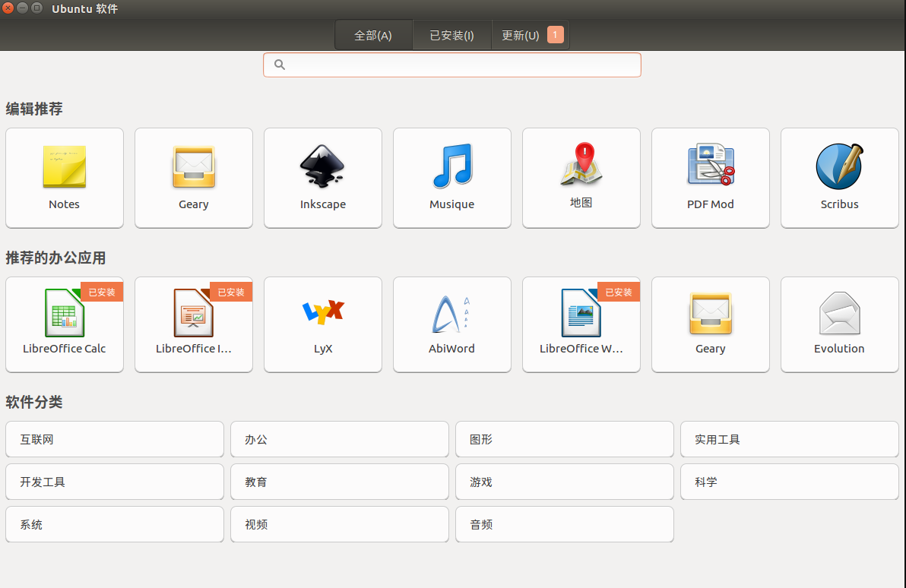Switch to the 全部(A) tab
This screenshot has width=906, height=588.
point(373,35)
